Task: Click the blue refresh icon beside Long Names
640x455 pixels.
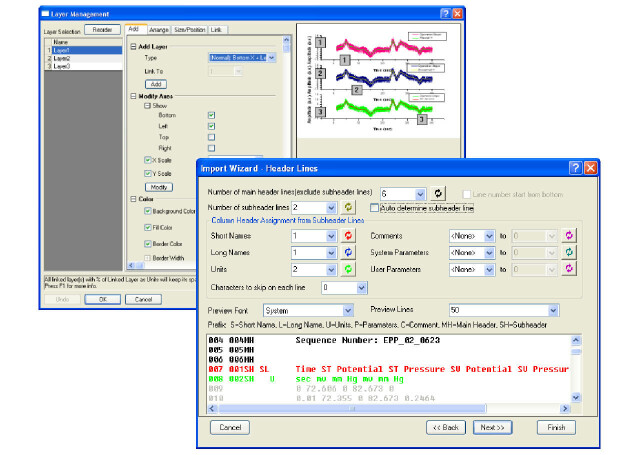Action: (349, 253)
